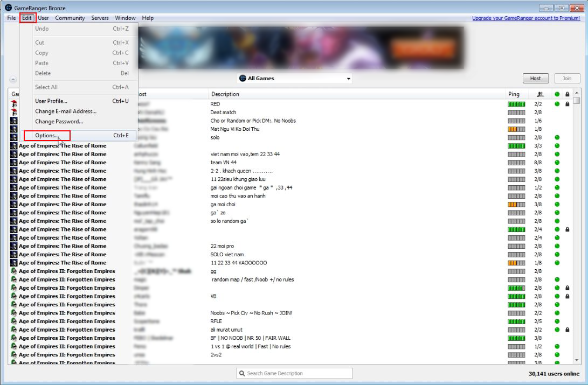The height and width of the screenshot is (385, 588).
Task: Sort by lock icon column header
Action: (x=568, y=94)
